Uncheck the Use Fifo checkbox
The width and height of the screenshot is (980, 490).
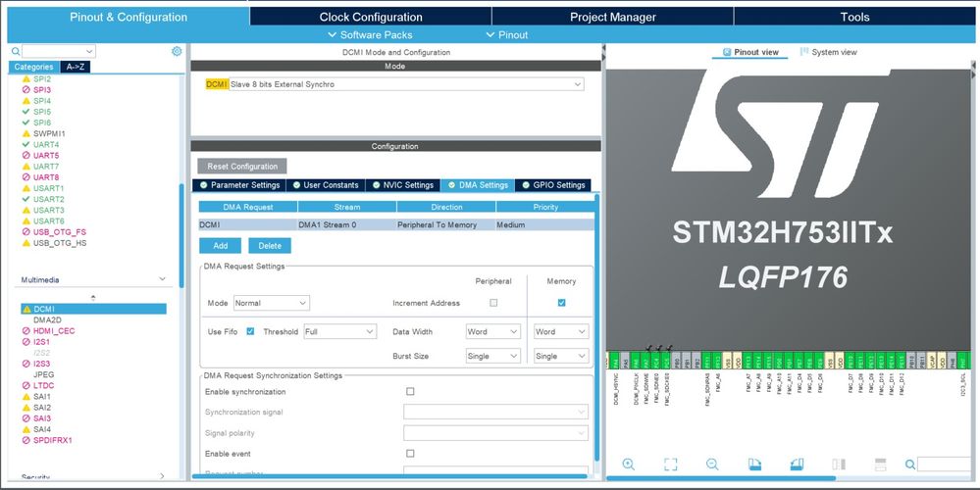point(250,331)
